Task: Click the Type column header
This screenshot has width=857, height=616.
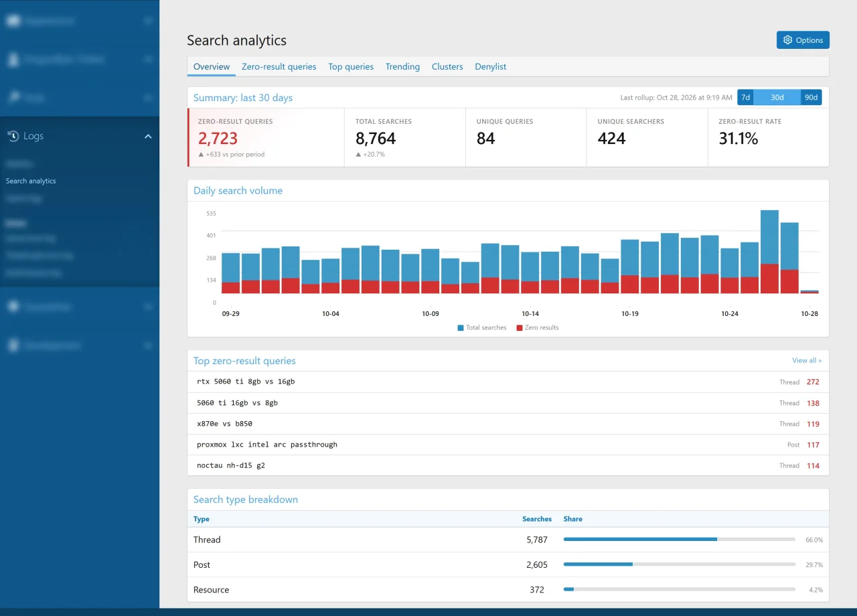Action: point(202,519)
